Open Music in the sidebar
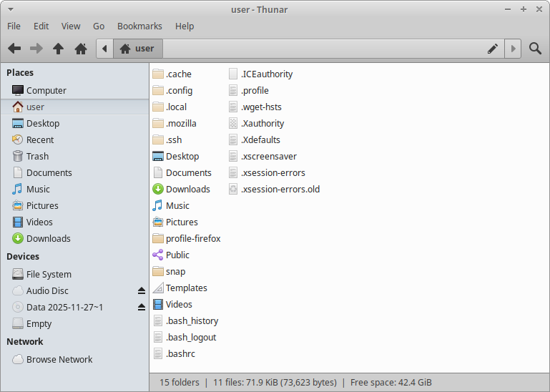The width and height of the screenshot is (550, 392). click(74, 189)
